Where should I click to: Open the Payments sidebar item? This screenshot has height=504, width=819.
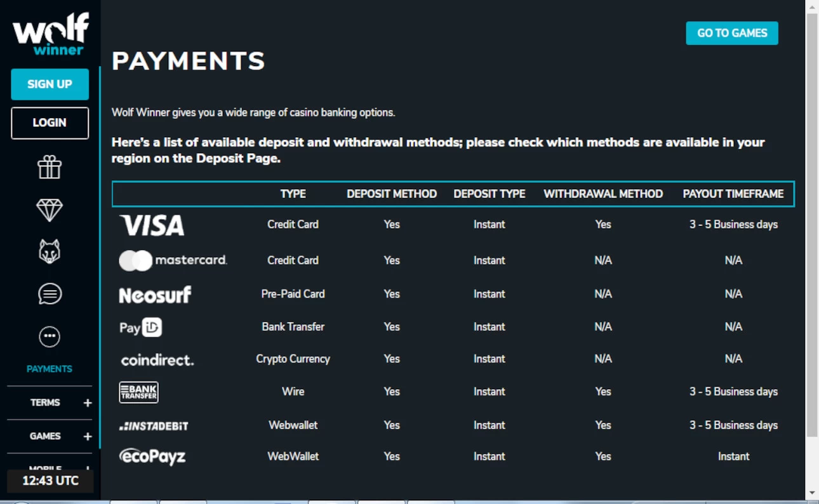point(50,369)
